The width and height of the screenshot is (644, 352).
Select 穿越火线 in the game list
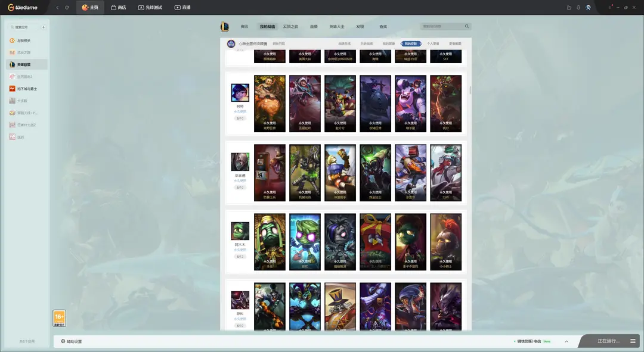(x=27, y=113)
